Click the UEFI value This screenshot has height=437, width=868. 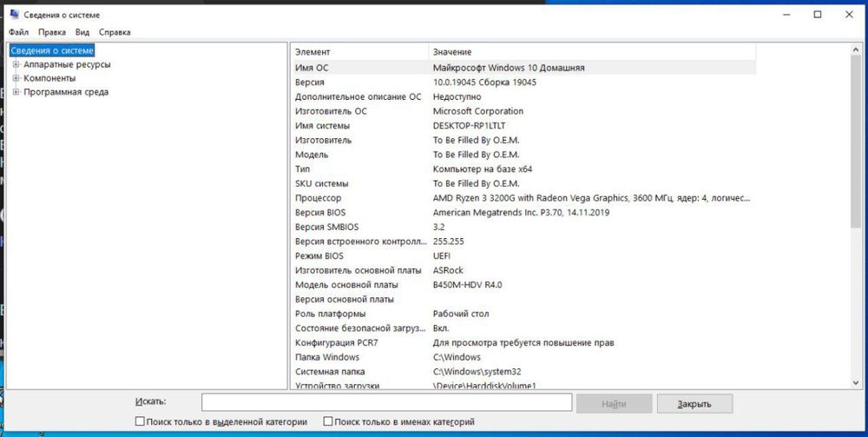[x=442, y=256]
